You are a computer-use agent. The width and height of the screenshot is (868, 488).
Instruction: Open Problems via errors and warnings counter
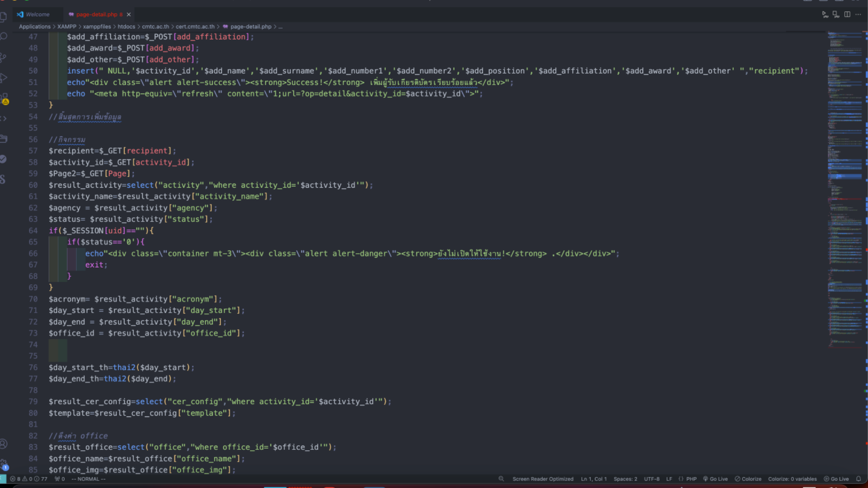(x=29, y=479)
